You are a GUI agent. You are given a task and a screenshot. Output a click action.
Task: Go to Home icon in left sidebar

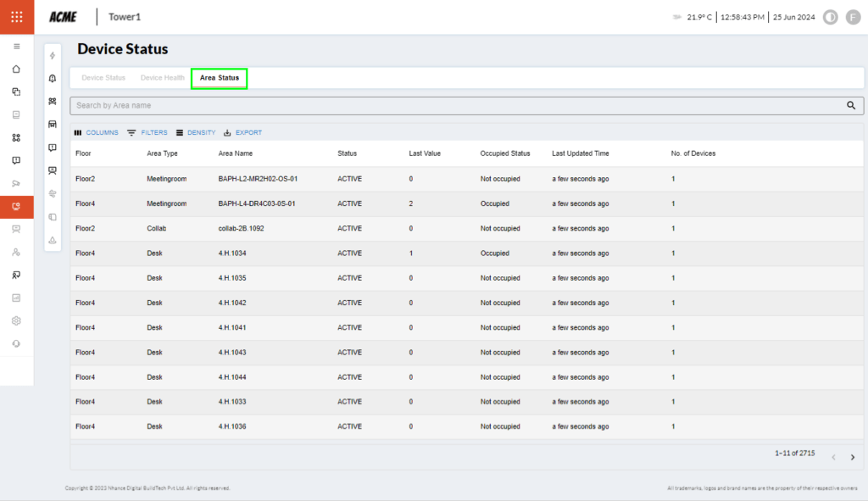pyautogui.click(x=17, y=69)
